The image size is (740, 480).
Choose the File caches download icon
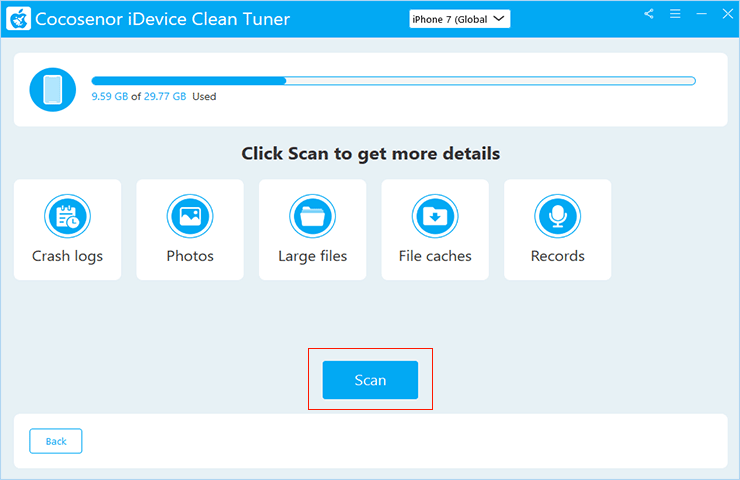(435, 216)
